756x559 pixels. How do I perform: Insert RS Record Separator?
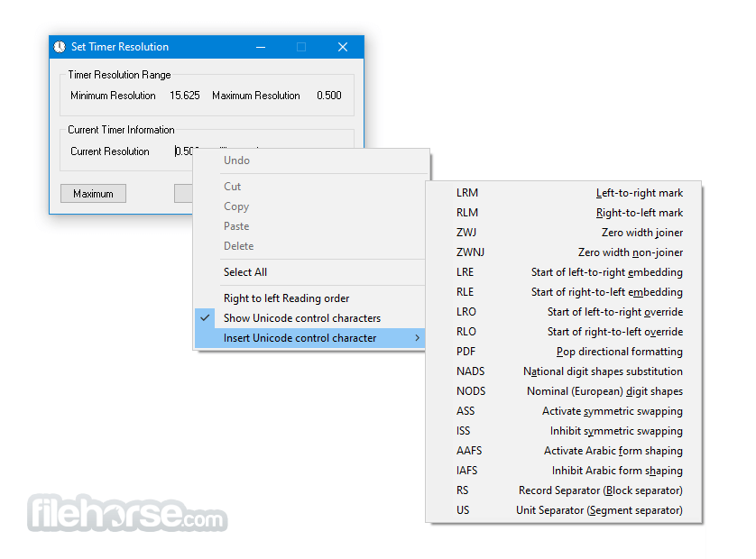(563, 490)
